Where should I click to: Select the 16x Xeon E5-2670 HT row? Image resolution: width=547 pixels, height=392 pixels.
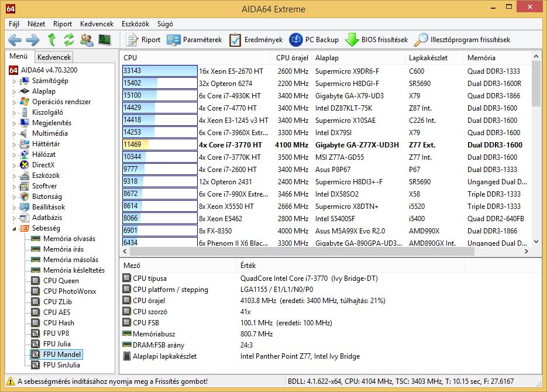pos(326,71)
